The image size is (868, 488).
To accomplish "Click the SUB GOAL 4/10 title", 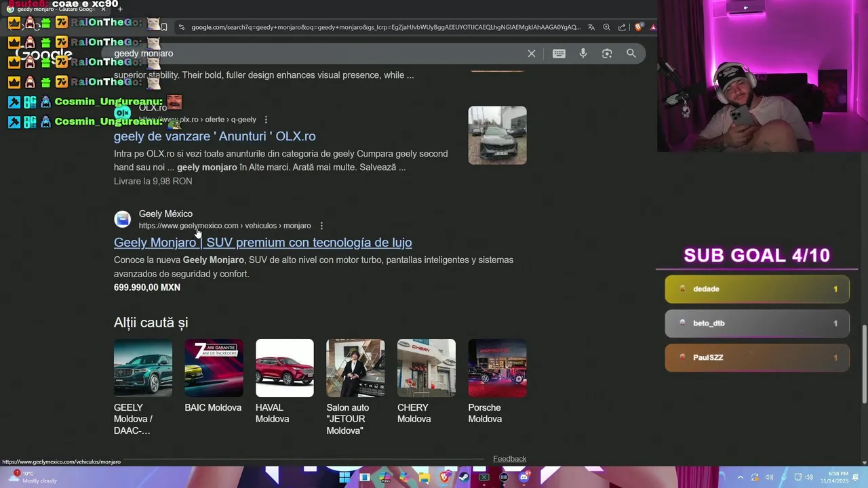I will click(757, 256).
